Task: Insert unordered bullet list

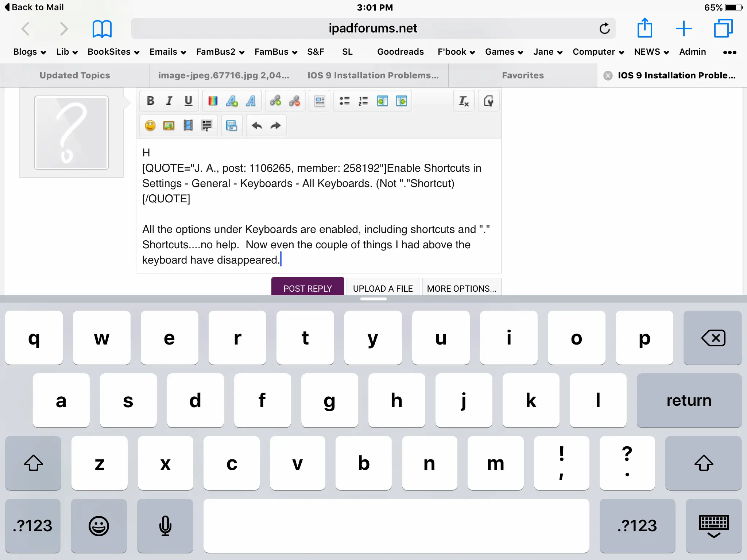Action: (x=344, y=101)
